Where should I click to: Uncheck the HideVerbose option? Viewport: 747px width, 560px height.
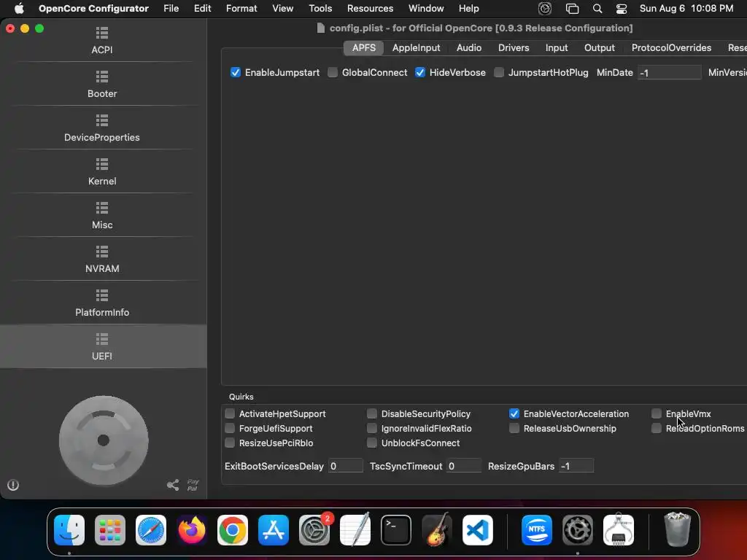419,72
